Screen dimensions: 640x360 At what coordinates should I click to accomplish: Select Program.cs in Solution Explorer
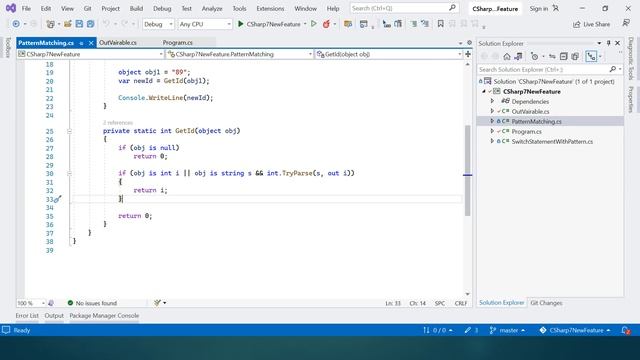[526, 131]
